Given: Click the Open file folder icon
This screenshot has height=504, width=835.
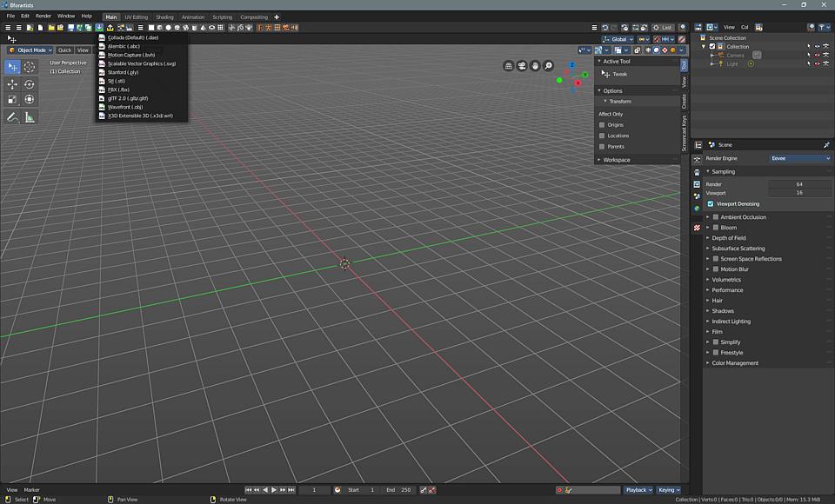Looking at the screenshot, I should coord(51,27).
